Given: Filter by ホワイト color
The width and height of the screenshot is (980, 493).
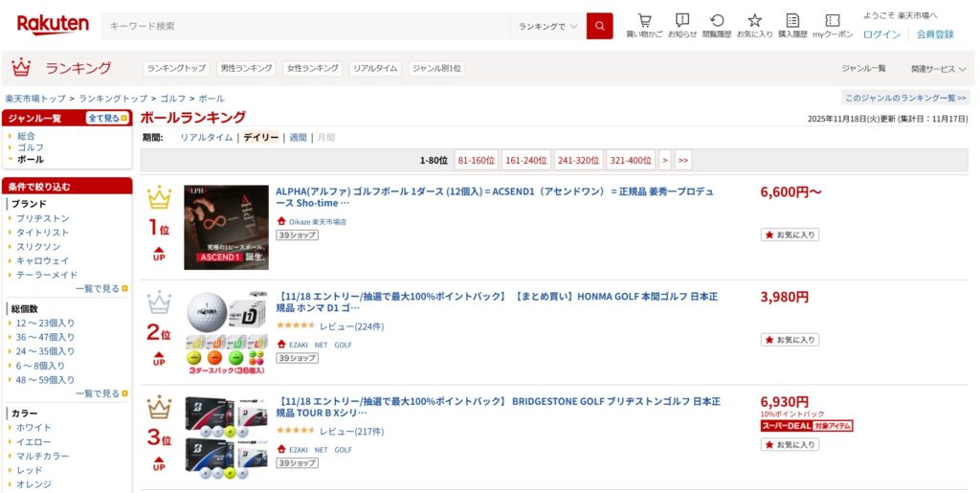Looking at the screenshot, I should (x=33, y=427).
